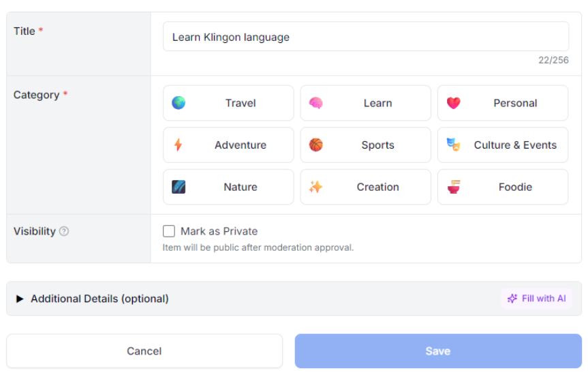
Task: Click the Additional Details disclosure triangle
Action: click(x=20, y=299)
